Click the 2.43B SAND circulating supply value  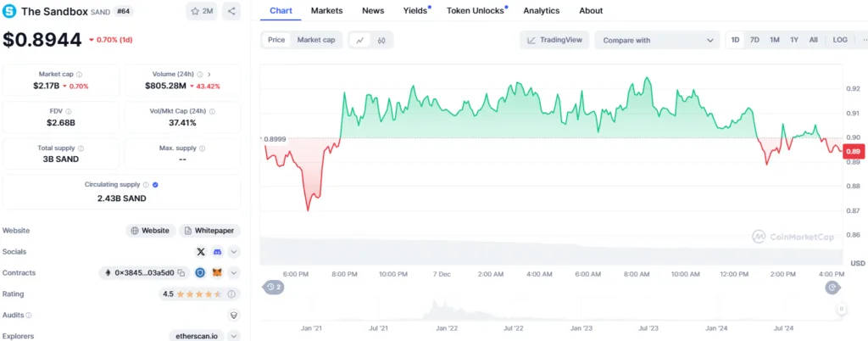(x=121, y=198)
